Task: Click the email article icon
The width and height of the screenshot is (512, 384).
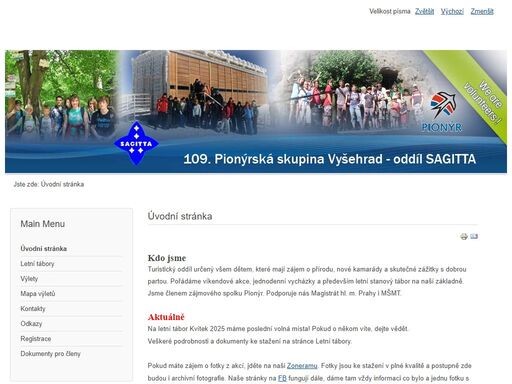Action: point(474,236)
